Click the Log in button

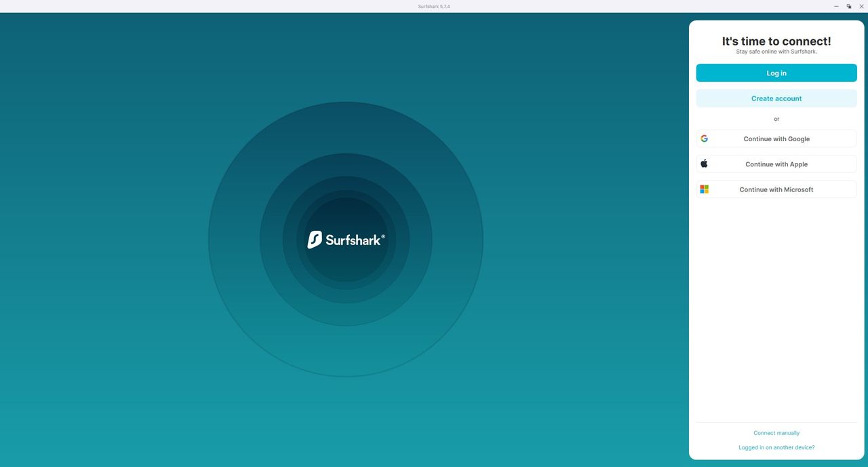coord(776,73)
